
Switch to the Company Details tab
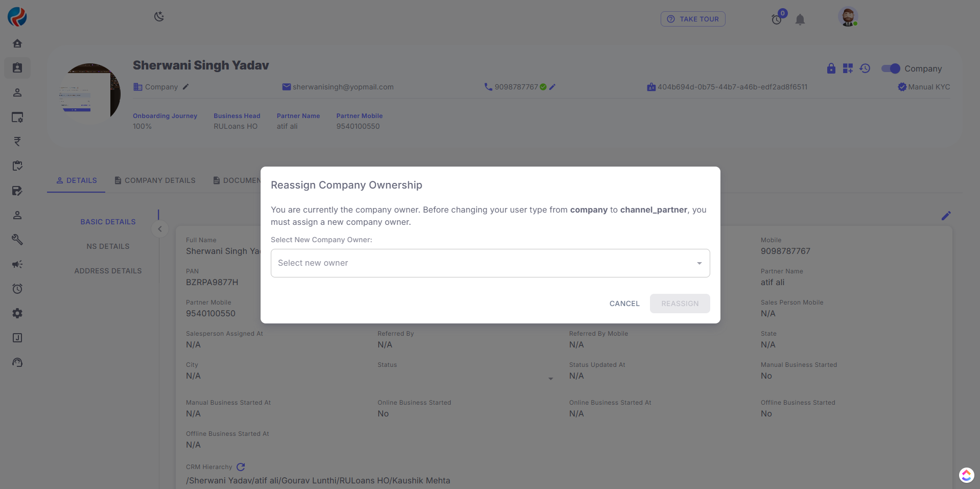pyautogui.click(x=155, y=180)
